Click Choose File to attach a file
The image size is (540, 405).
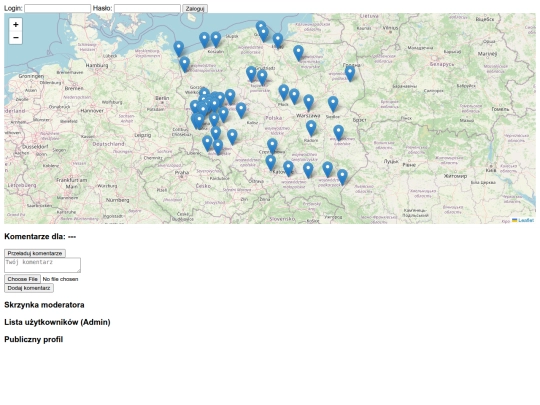tap(22, 279)
